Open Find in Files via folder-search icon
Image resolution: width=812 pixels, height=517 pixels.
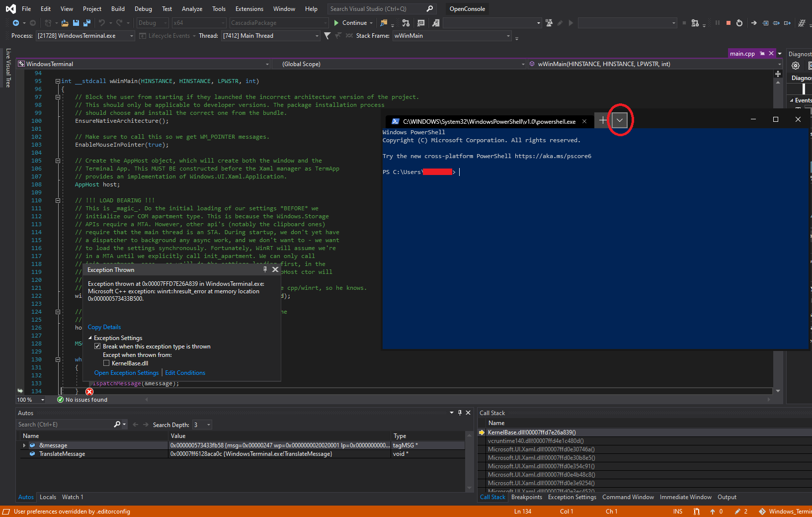(384, 22)
